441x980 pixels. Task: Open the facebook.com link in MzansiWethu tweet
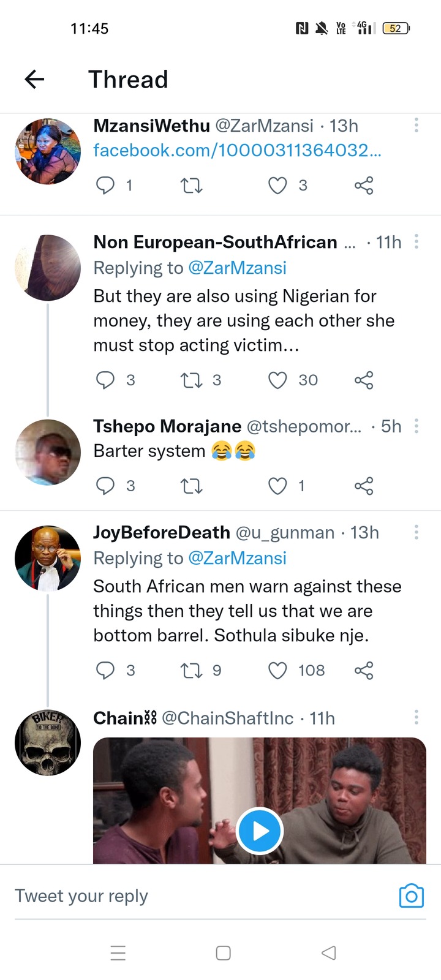coord(237,150)
